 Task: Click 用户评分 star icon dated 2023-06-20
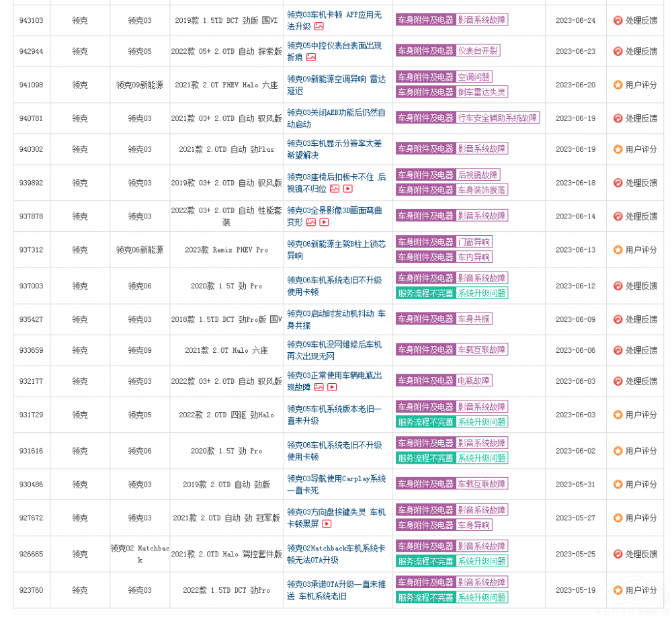point(618,85)
